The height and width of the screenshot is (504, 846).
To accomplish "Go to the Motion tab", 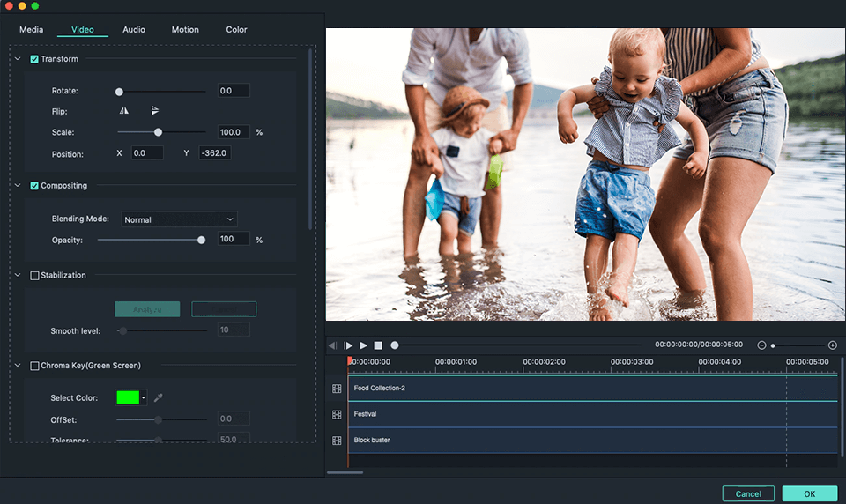I will (x=185, y=30).
